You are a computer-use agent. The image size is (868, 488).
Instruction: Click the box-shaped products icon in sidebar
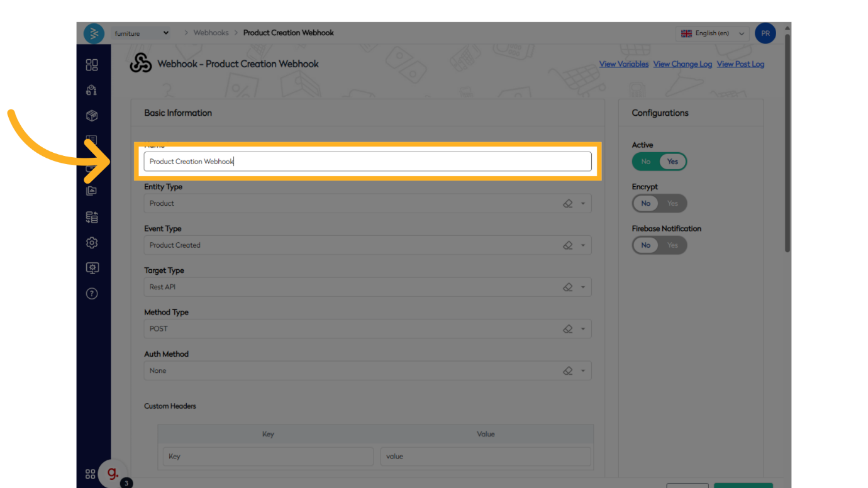point(92,116)
